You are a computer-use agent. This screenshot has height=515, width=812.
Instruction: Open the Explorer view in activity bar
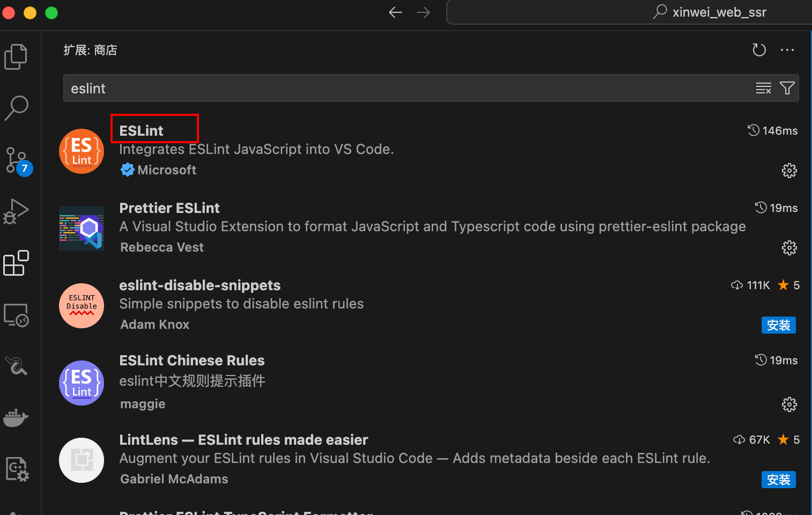(x=16, y=56)
